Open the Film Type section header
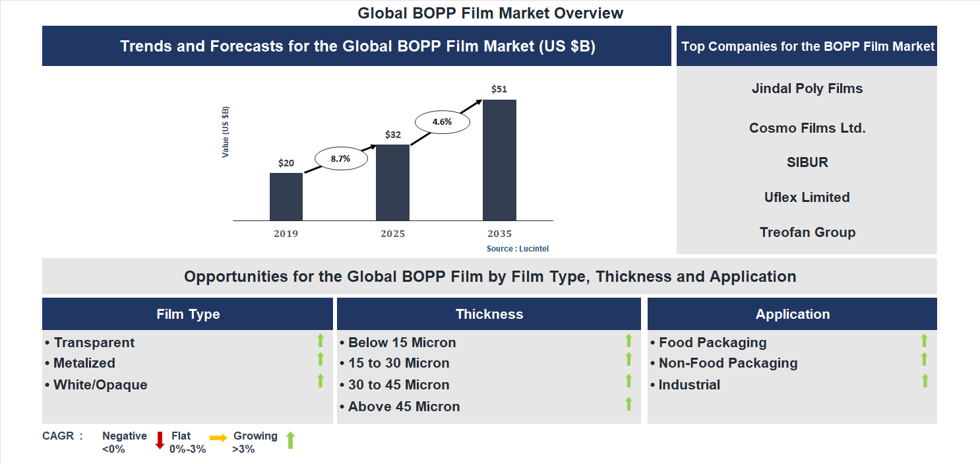 click(187, 314)
